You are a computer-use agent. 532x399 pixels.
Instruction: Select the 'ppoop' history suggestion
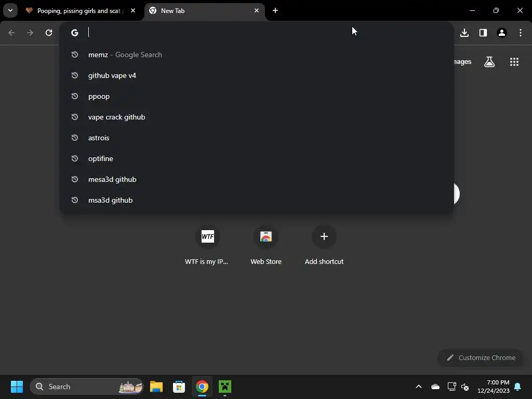tap(257, 96)
